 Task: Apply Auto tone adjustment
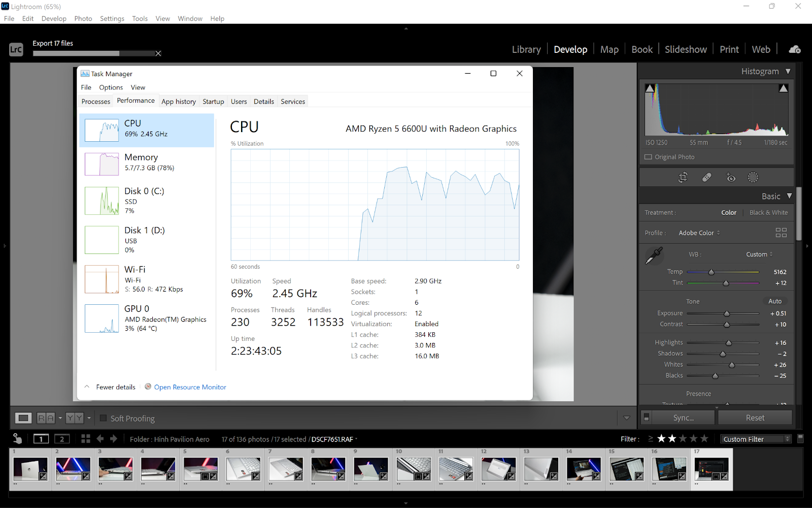coord(775,301)
